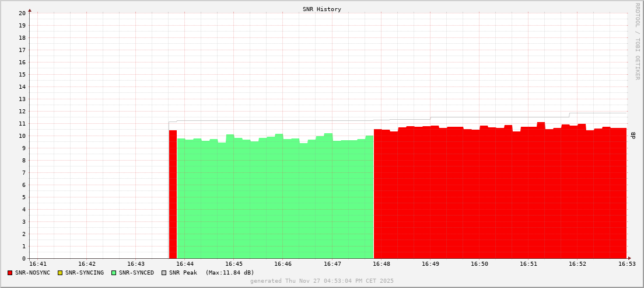Click the SNR History chart title
The width and height of the screenshot is (644, 288).
click(322, 9)
